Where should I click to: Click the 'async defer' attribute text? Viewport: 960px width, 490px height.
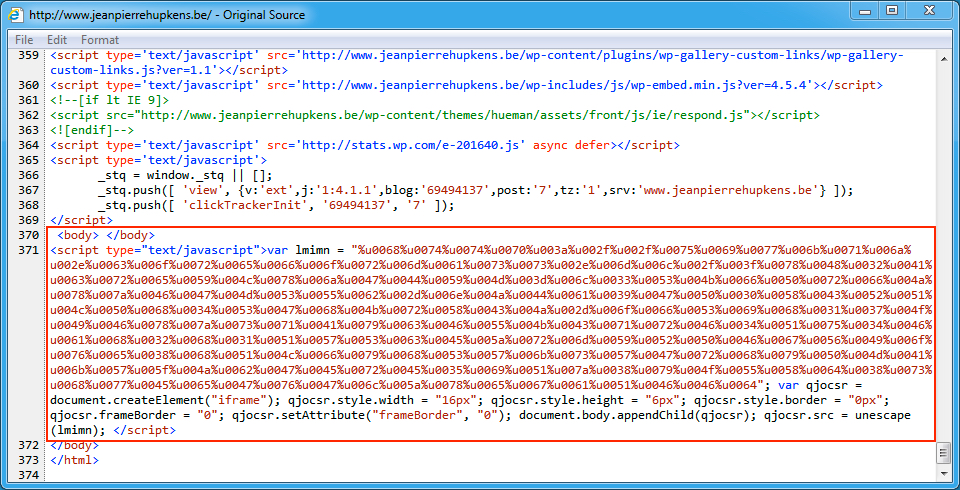pos(572,145)
